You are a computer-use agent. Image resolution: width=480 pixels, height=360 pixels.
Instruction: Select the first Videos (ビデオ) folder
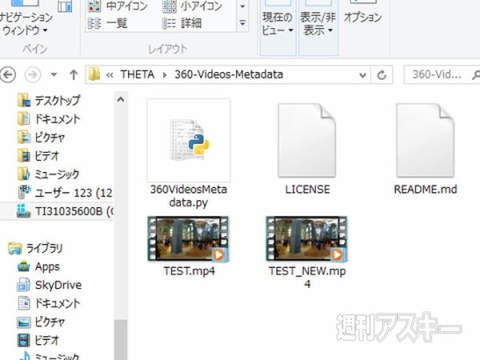pyautogui.click(x=38, y=155)
